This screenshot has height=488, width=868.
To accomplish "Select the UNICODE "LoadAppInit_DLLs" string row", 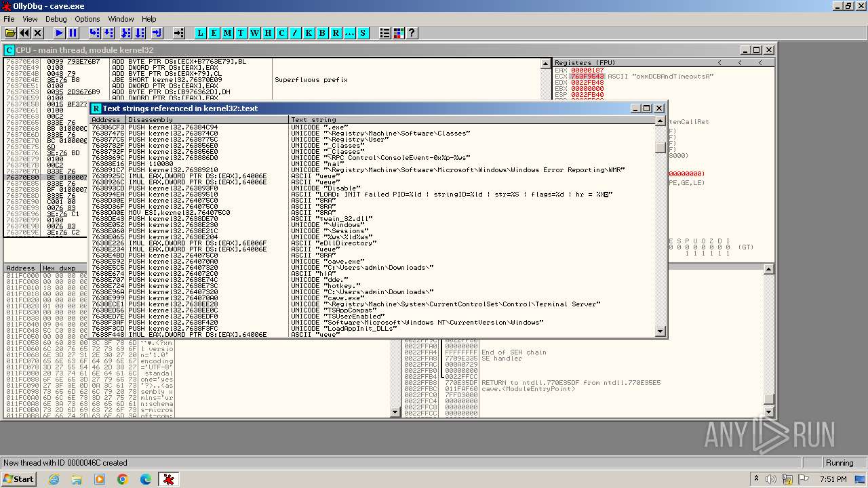I will 372,329.
